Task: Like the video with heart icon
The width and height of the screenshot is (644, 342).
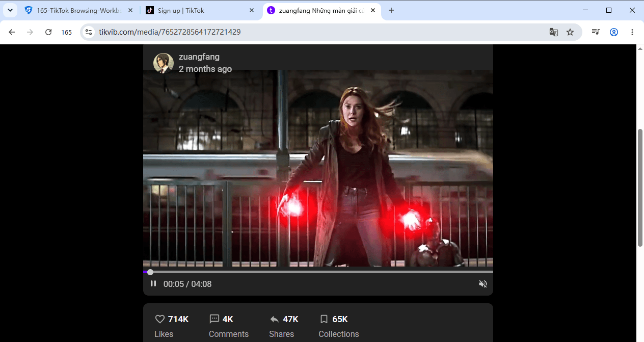Action: [x=159, y=319]
